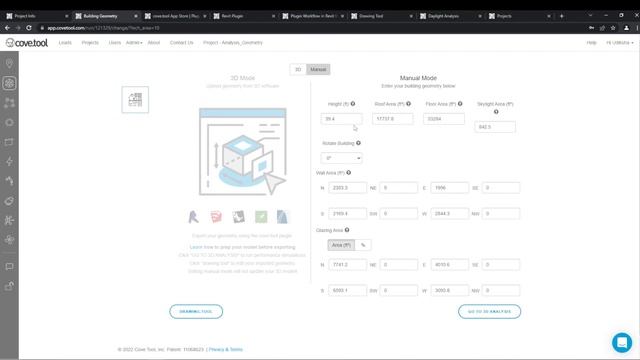
Task: Click the Height help info icon
Action: click(x=353, y=104)
